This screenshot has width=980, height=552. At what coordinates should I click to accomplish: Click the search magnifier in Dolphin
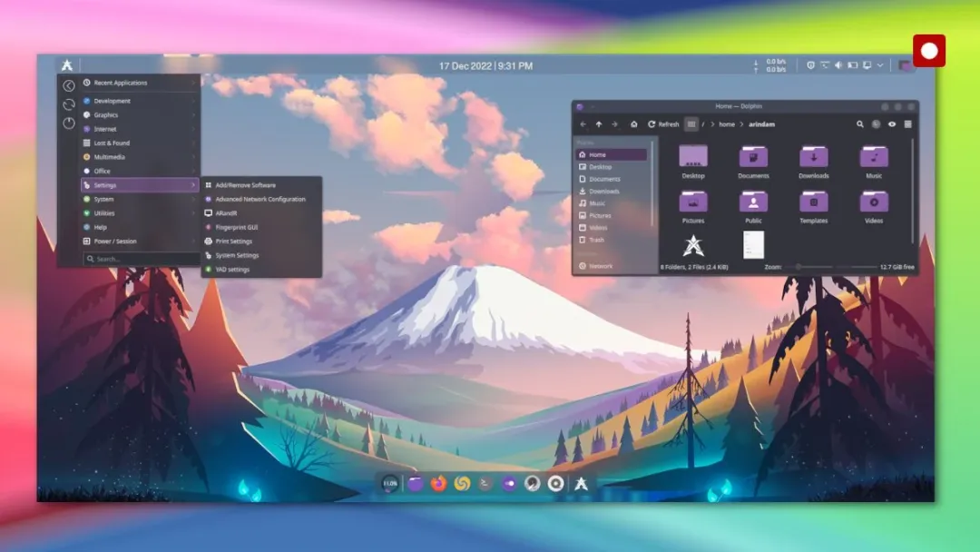click(x=860, y=124)
